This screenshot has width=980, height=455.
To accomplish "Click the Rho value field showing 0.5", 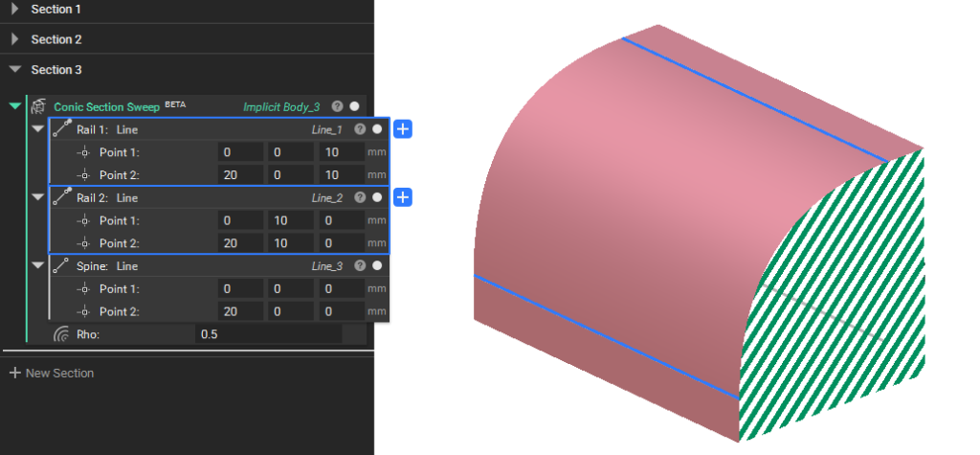I will [268, 334].
